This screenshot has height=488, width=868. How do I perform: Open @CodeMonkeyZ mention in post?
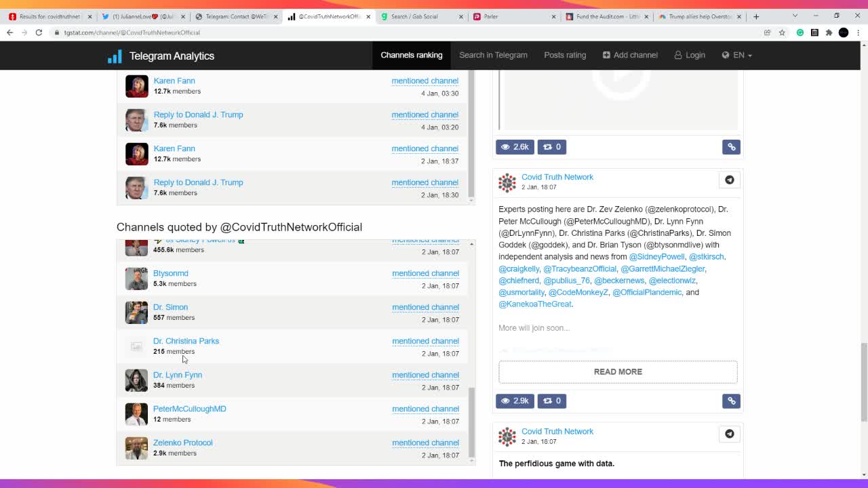[x=578, y=293]
